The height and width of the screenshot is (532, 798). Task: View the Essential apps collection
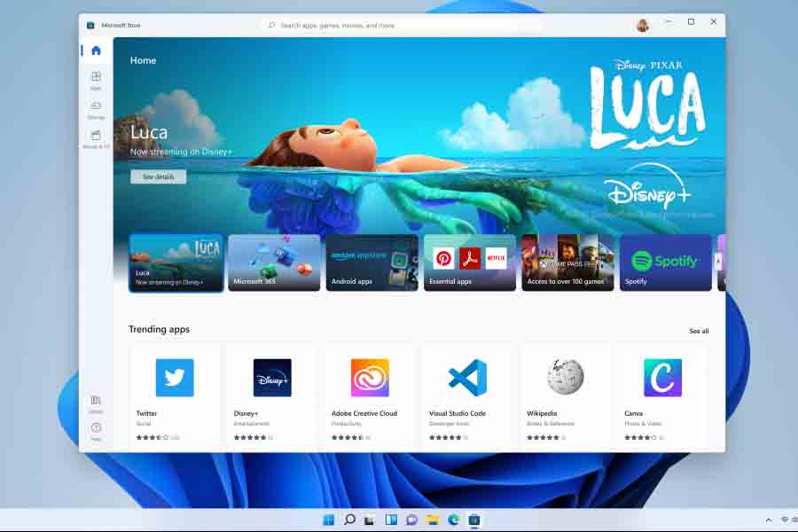pos(469,262)
